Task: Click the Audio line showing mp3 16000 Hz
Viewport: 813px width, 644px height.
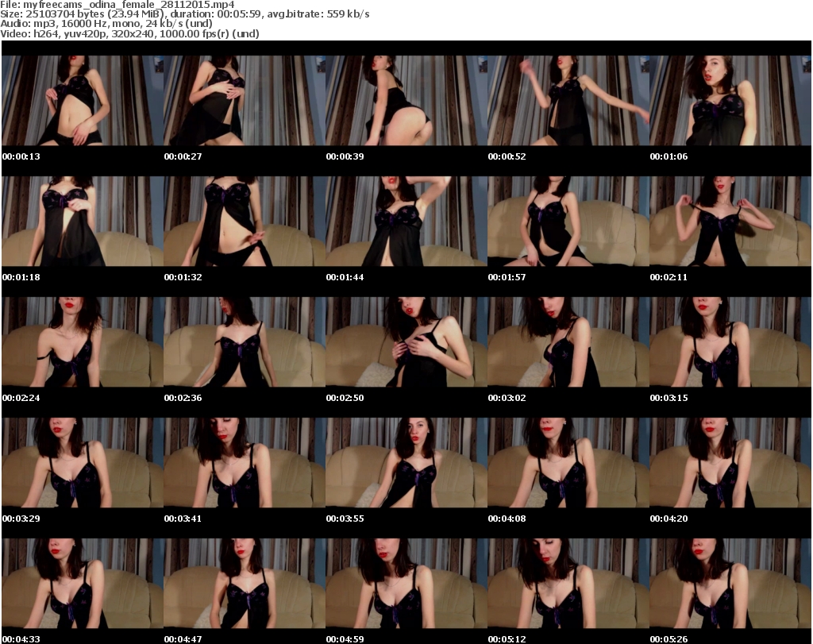Action: tap(106, 24)
